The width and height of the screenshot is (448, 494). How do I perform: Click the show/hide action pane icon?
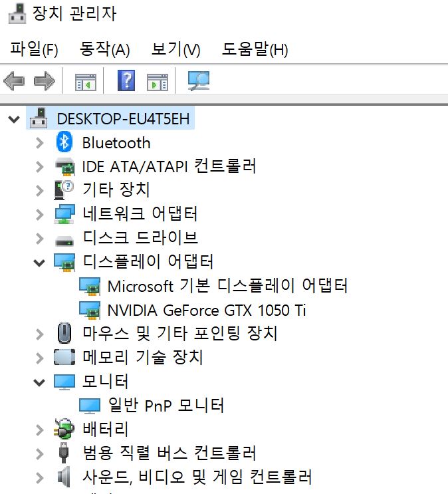(158, 82)
